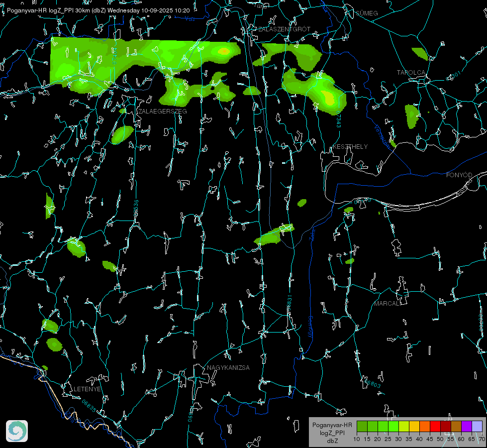This screenshot has height=448, width=487.
Task: Click the MARCALI city label
Action: [388, 304]
